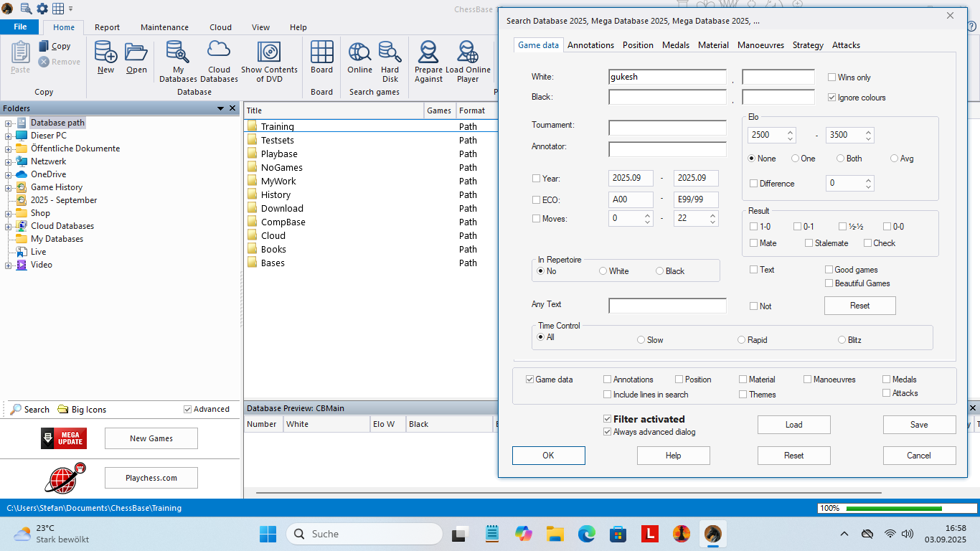Enable the Wins only checkbox
Screen dimensions: 980x551
[832, 77]
